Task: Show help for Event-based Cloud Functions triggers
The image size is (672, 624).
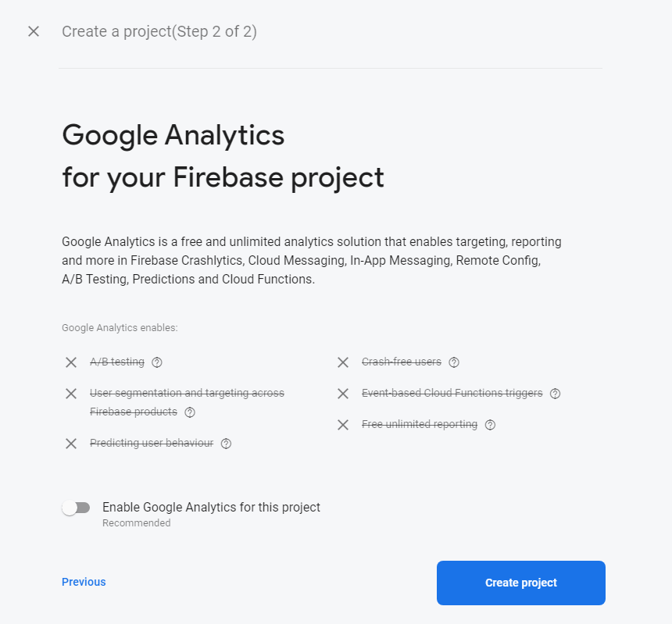Action: click(555, 394)
